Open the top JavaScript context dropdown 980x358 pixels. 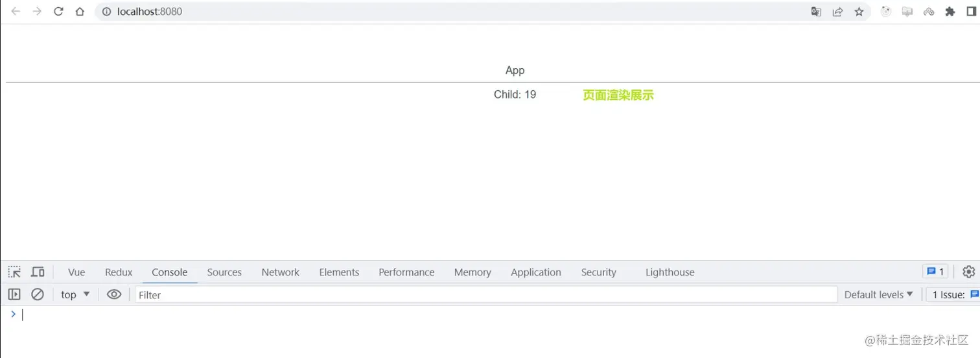tap(75, 294)
